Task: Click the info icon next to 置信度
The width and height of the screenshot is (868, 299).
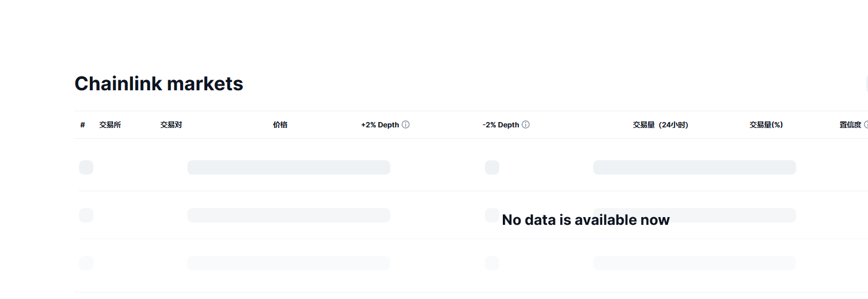Action: (866, 125)
